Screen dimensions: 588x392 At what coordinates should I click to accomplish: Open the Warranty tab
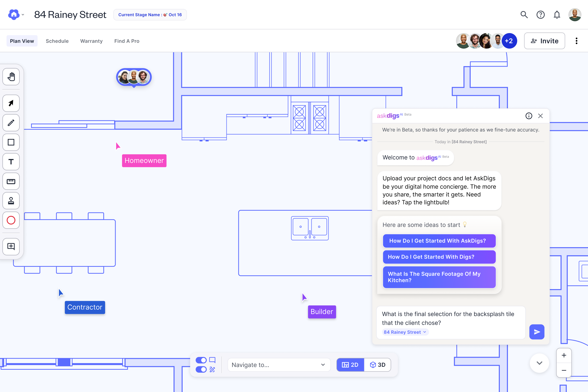click(91, 41)
